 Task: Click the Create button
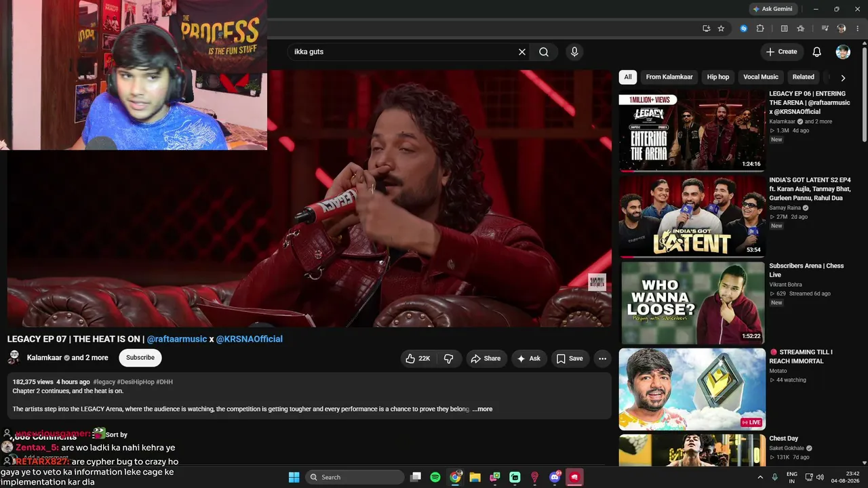(781, 52)
